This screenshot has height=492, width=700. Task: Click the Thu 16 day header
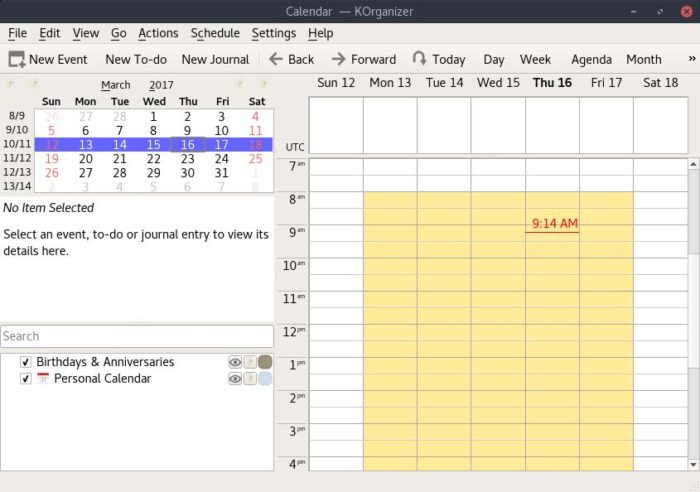pos(552,83)
